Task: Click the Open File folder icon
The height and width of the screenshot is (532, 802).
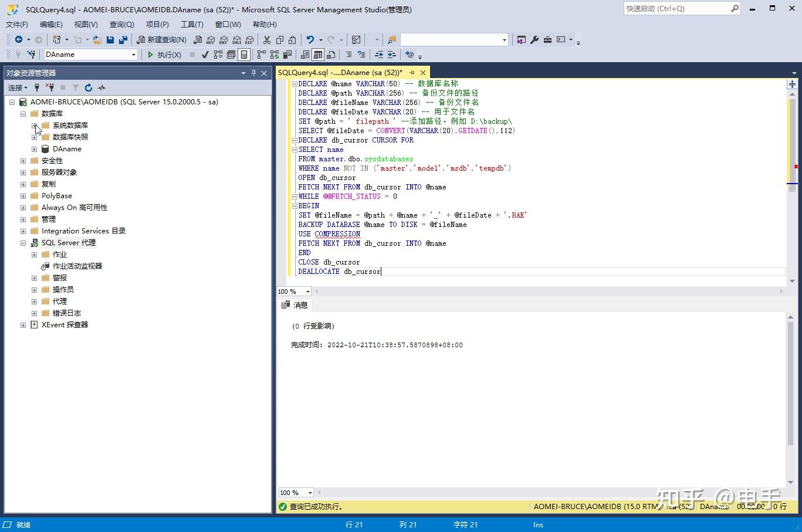Action: (97, 39)
